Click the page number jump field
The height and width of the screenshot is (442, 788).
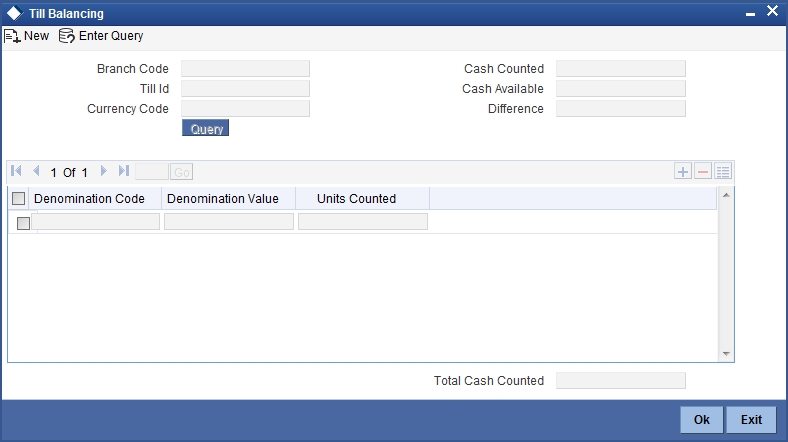coord(152,172)
